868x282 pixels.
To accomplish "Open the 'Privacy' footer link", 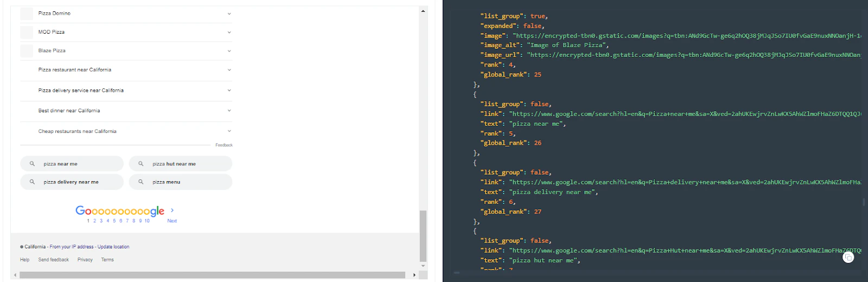I will pos(85,260).
